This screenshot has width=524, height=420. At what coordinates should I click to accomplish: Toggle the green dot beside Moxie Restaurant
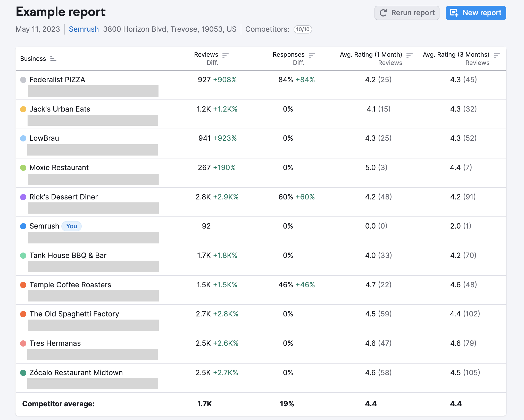click(23, 167)
